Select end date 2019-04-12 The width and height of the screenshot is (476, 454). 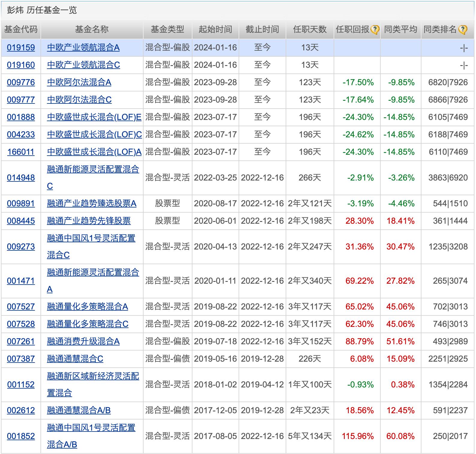(262, 385)
